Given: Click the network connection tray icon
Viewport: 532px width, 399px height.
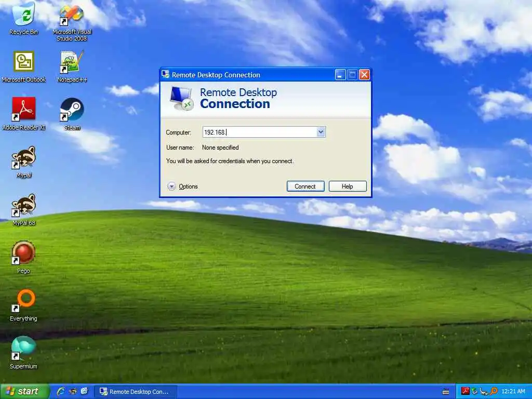Looking at the screenshot, I should pyautogui.click(x=484, y=392).
